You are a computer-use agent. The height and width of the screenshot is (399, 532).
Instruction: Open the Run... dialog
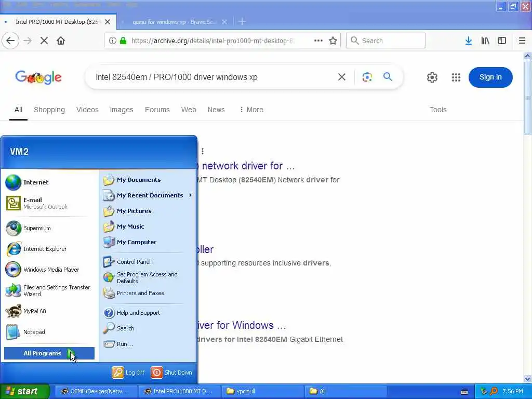pos(148,344)
